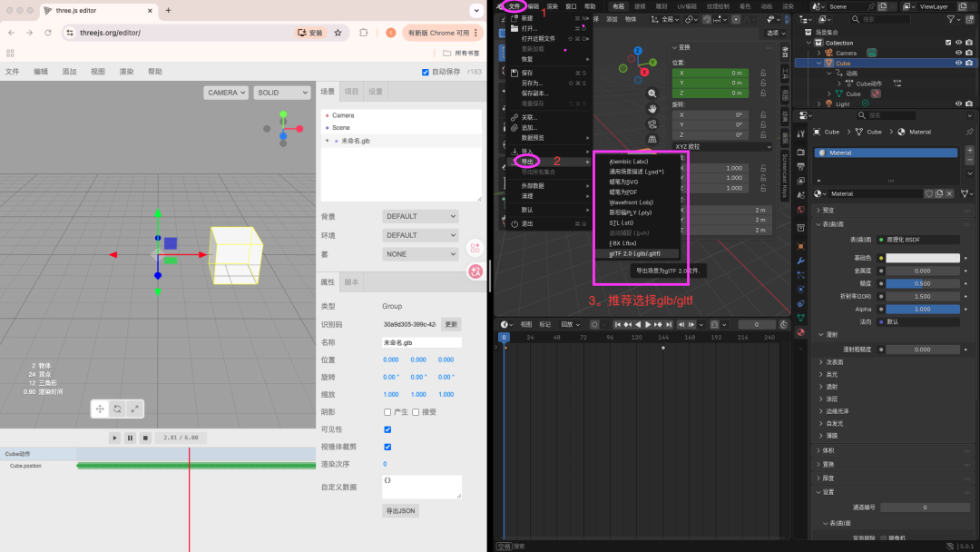Choose FBX (.fbx) export entry
The image size is (980, 552).
click(x=622, y=243)
